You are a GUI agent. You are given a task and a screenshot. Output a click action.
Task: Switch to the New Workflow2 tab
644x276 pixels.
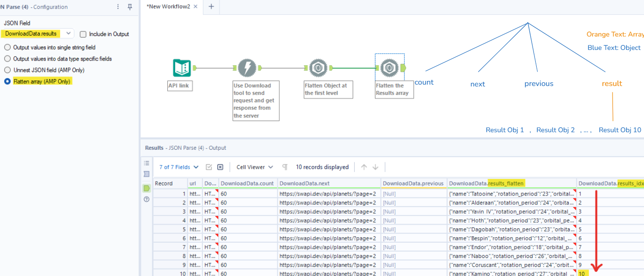168,6
